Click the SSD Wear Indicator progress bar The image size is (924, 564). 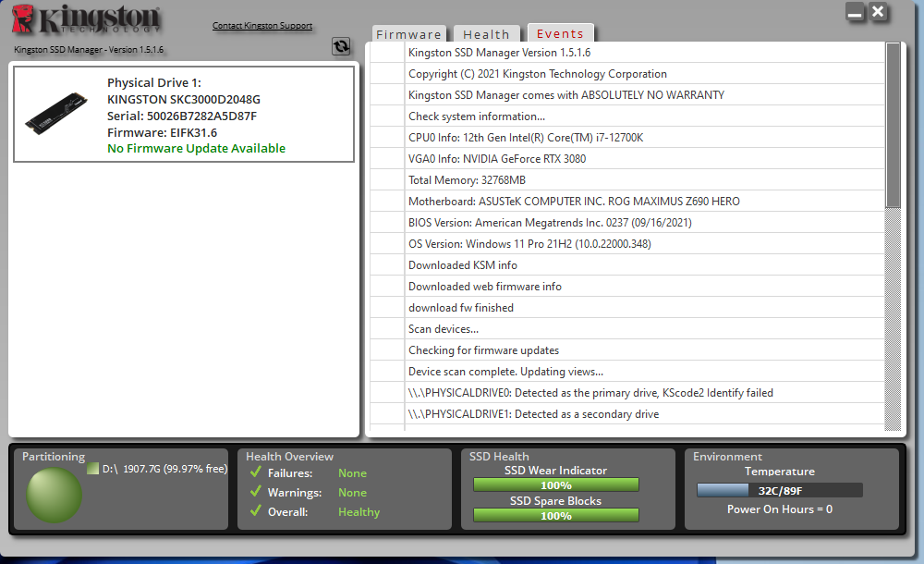coord(555,484)
